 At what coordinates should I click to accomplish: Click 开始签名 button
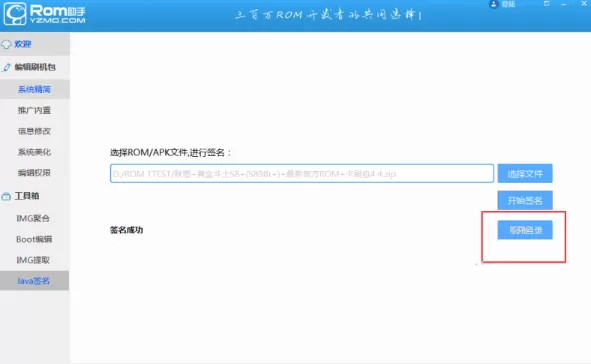[x=525, y=200]
